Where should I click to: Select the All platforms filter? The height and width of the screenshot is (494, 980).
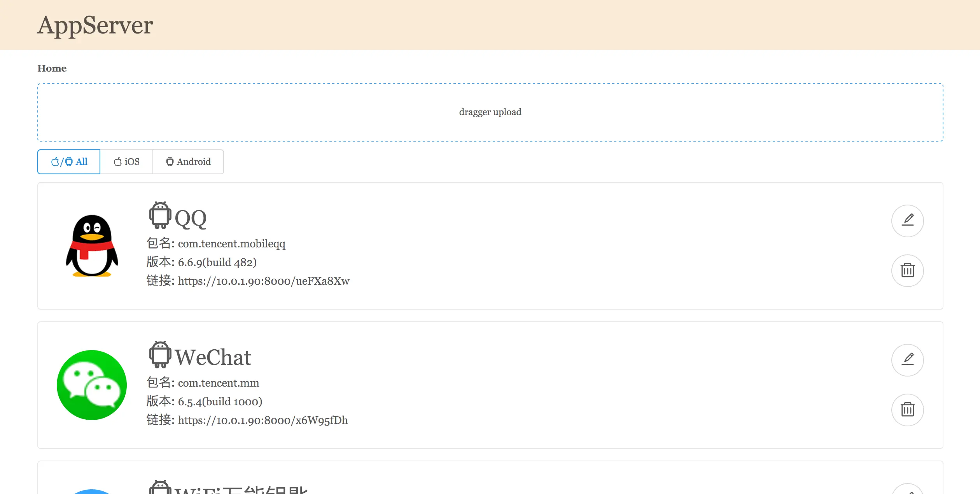69,162
